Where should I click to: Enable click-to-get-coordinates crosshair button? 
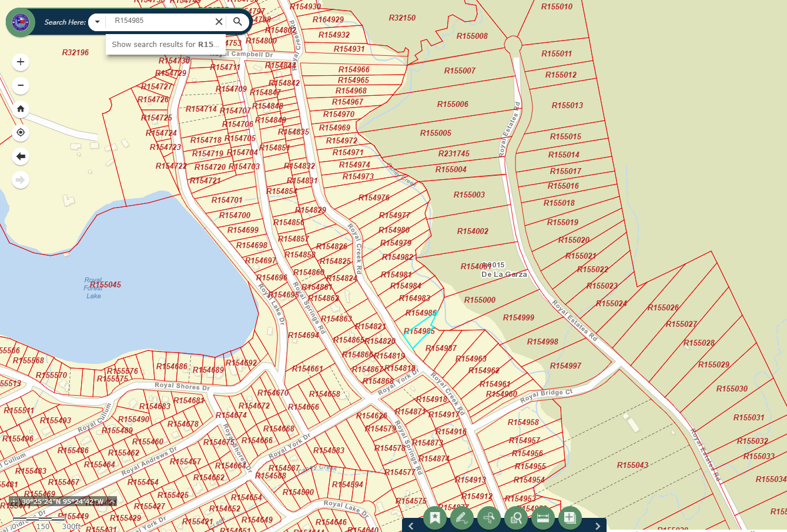[14, 502]
